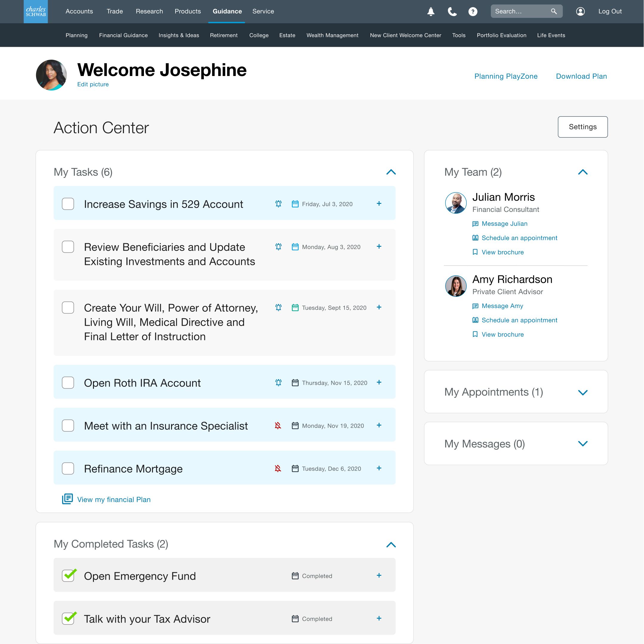644x644 pixels.
Task: Expand details of Open Emergency Fund task
Action: (379, 575)
